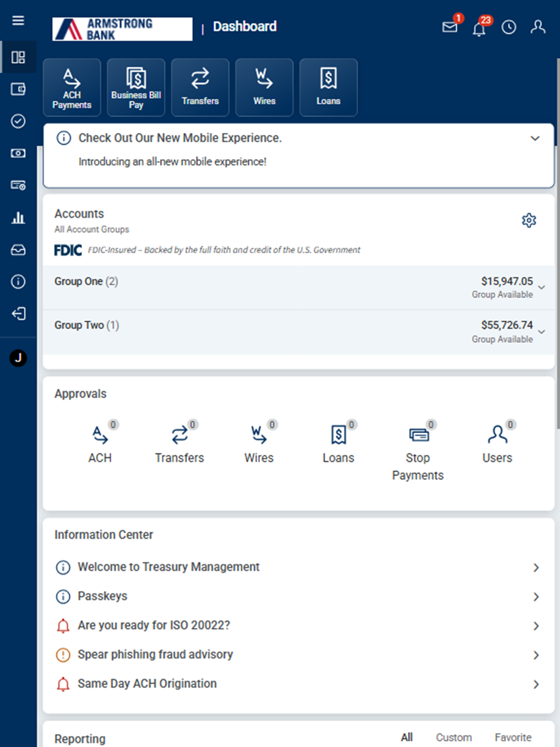Image resolution: width=560 pixels, height=747 pixels.
Task: Open the cash payments icon in sidebar
Action: (x=18, y=153)
